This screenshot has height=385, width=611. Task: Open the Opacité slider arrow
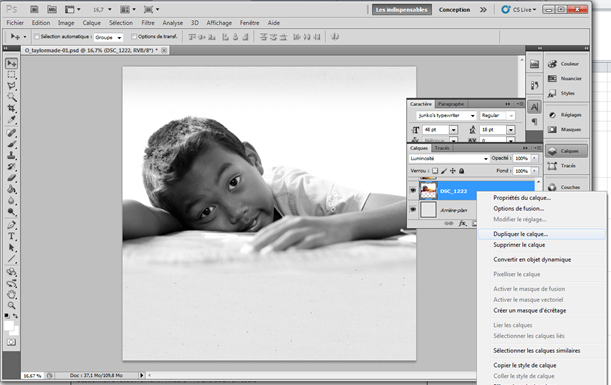coord(535,158)
